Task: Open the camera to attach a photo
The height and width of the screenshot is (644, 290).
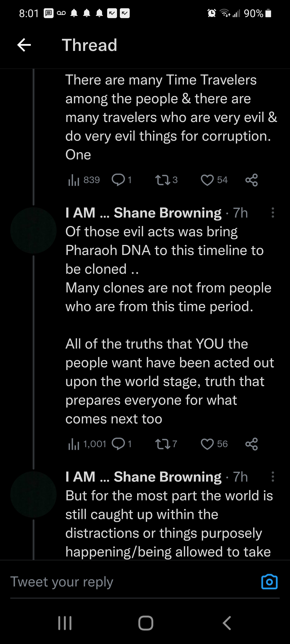Action: (x=269, y=582)
